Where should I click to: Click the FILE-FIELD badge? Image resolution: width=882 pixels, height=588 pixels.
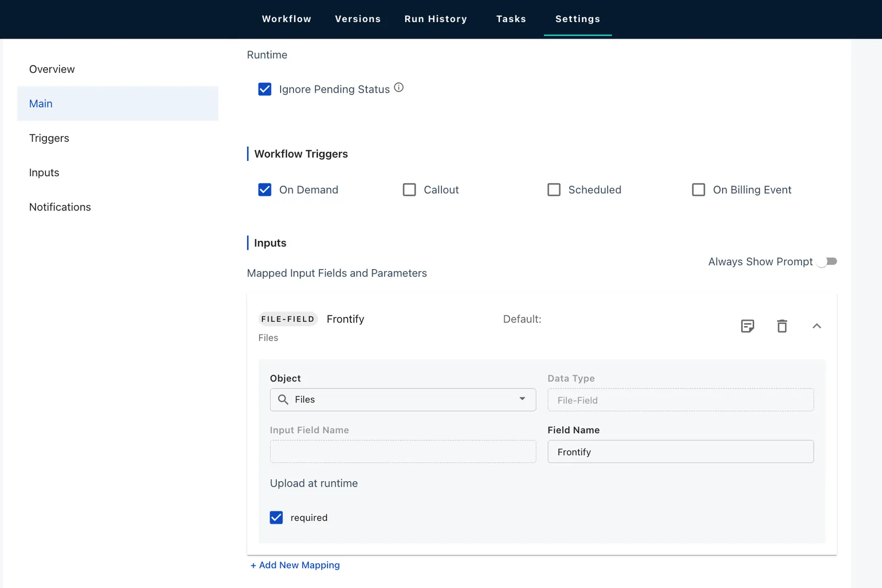coord(288,319)
